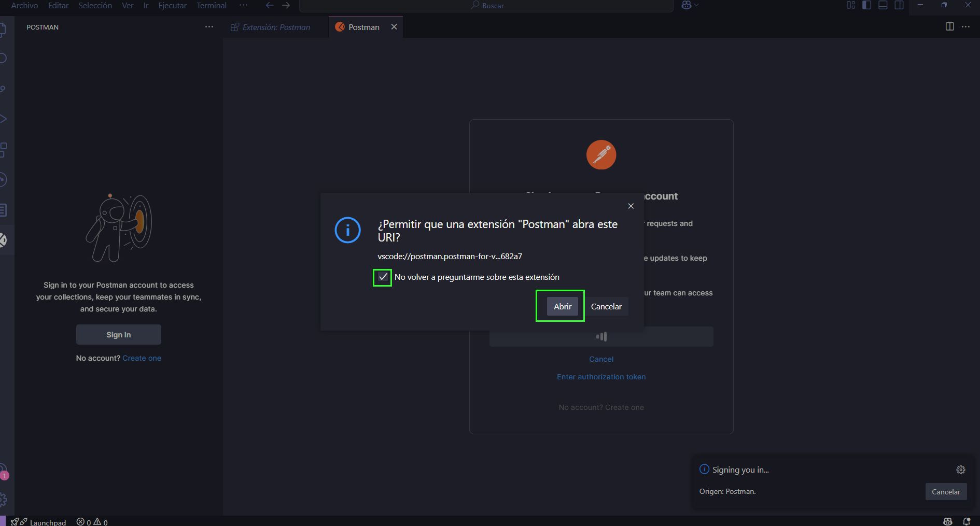Open the notifications bell icon

[967, 521]
